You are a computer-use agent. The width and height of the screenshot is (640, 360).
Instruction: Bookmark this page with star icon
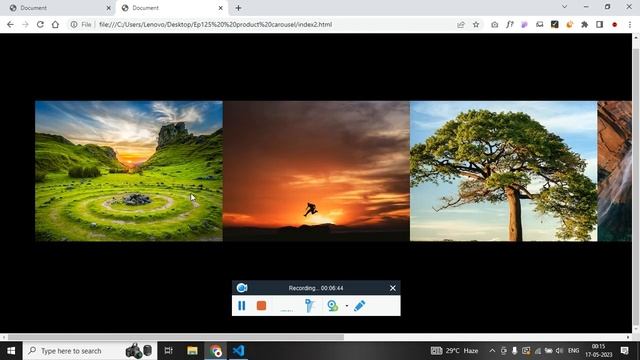tap(476, 24)
